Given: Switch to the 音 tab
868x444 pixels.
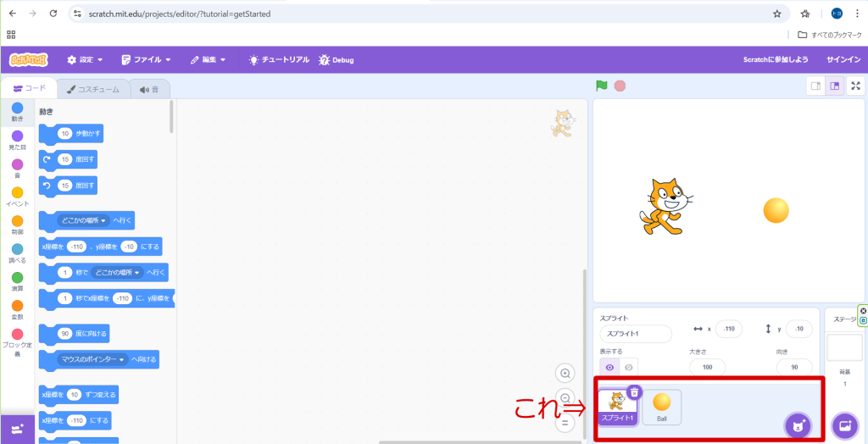Looking at the screenshot, I should tap(150, 89).
